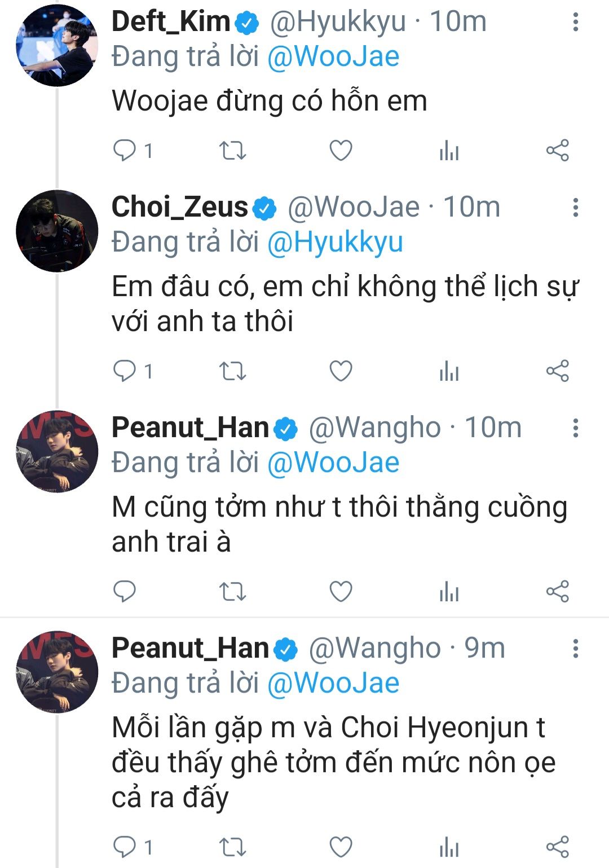
Task: Retweet Peanut_Han's 10m tweet
Action: click(232, 591)
